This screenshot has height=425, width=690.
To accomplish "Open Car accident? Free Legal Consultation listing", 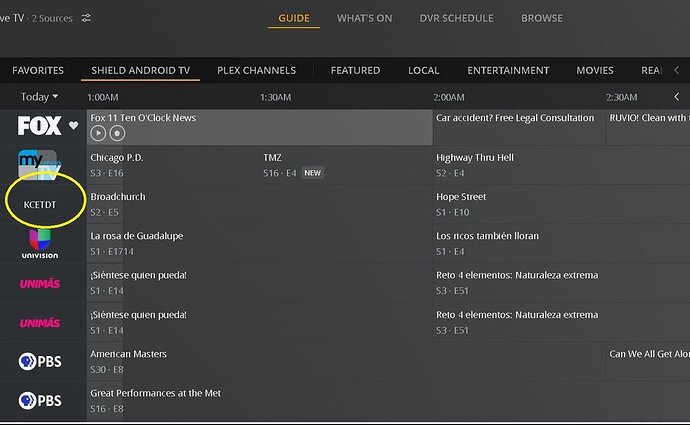I will click(519, 127).
